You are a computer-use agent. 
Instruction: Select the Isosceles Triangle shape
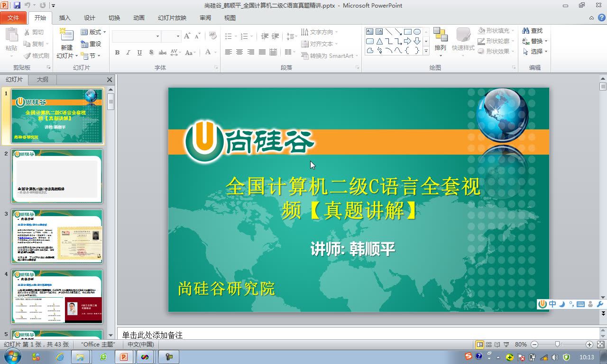(x=379, y=41)
